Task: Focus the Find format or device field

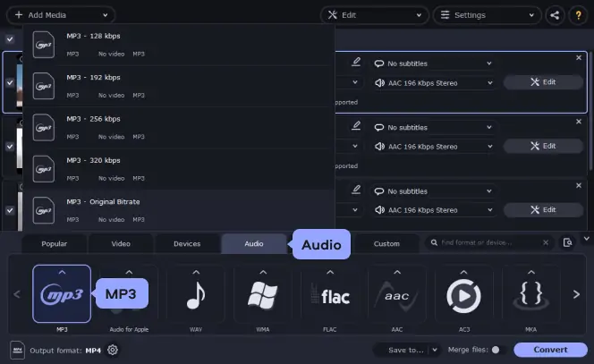Action: [x=490, y=242]
